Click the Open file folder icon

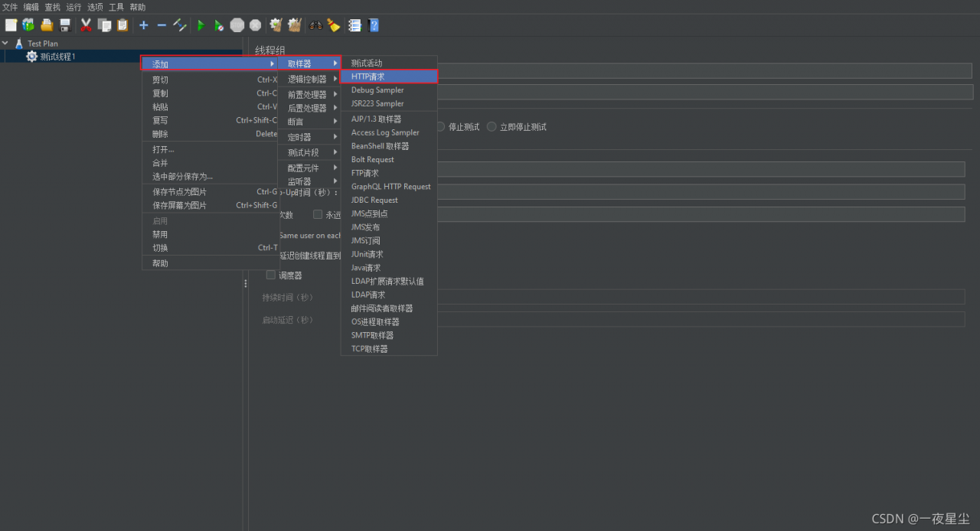coord(47,25)
